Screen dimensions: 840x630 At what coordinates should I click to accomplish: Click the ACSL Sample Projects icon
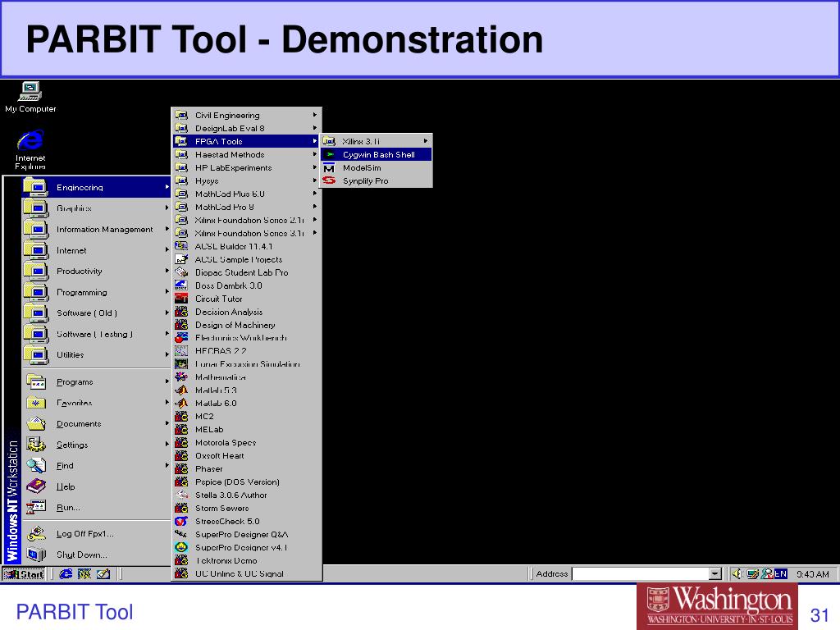click(181, 259)
